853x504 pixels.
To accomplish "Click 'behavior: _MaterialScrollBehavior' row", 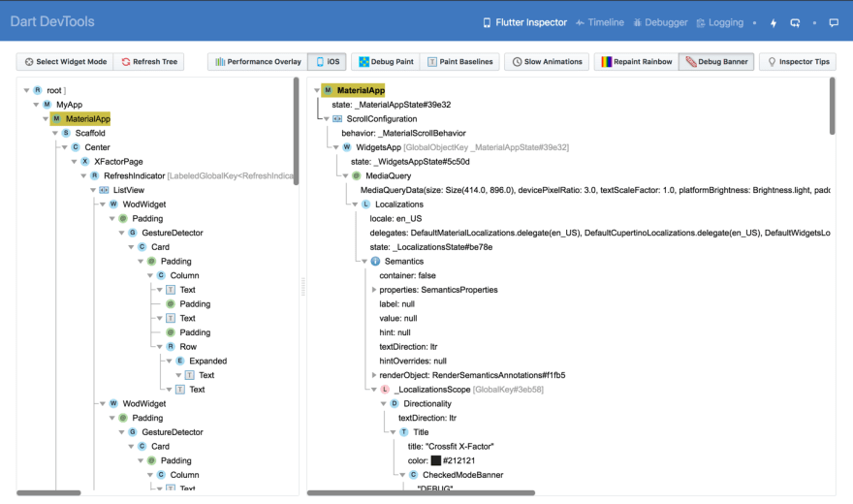I will (x=403, y=133).
